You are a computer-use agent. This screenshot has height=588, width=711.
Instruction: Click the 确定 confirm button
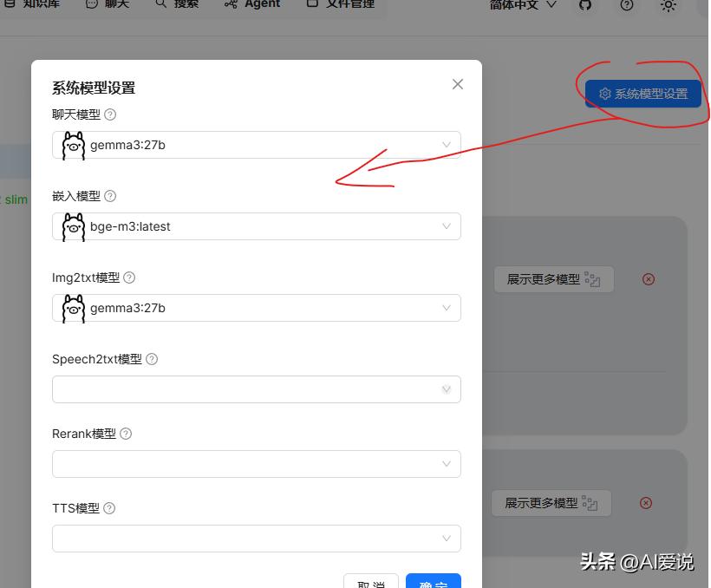click(433, 581)
